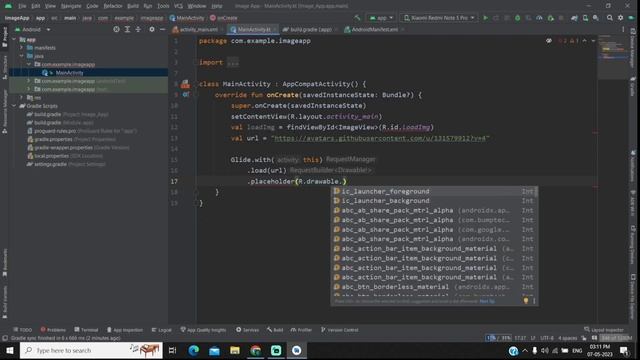This screenshot has height=360, width=640.
Task: Toggle reader mode eye icon in editor
Action: (549, 41)
